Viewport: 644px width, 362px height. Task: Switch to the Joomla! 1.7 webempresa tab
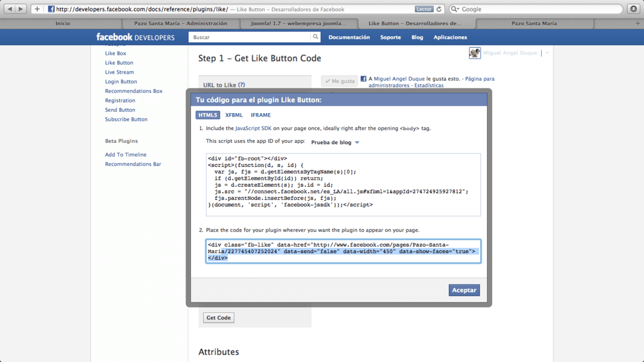[x=299, y=23]
